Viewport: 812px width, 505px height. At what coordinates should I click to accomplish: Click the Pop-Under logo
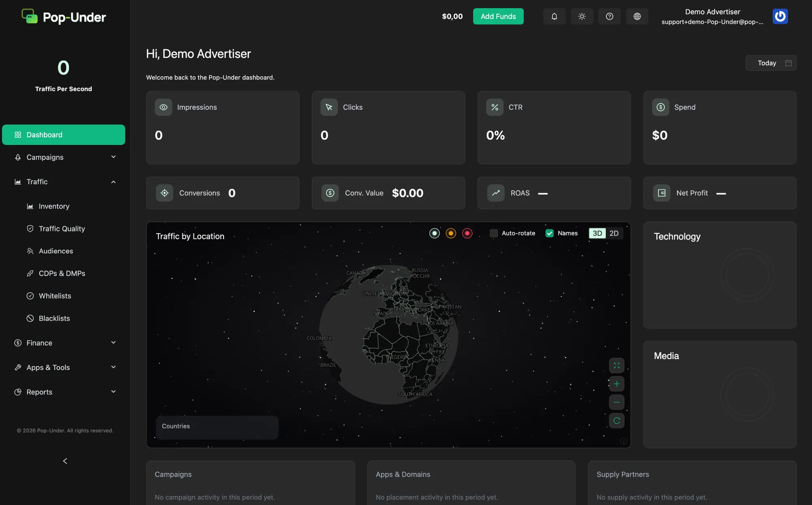pos(64,17)
